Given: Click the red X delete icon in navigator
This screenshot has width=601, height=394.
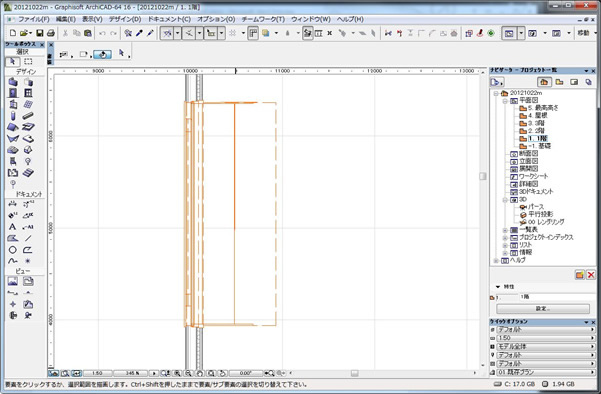Looking at the screenshot, I should [x=591, y=275].
